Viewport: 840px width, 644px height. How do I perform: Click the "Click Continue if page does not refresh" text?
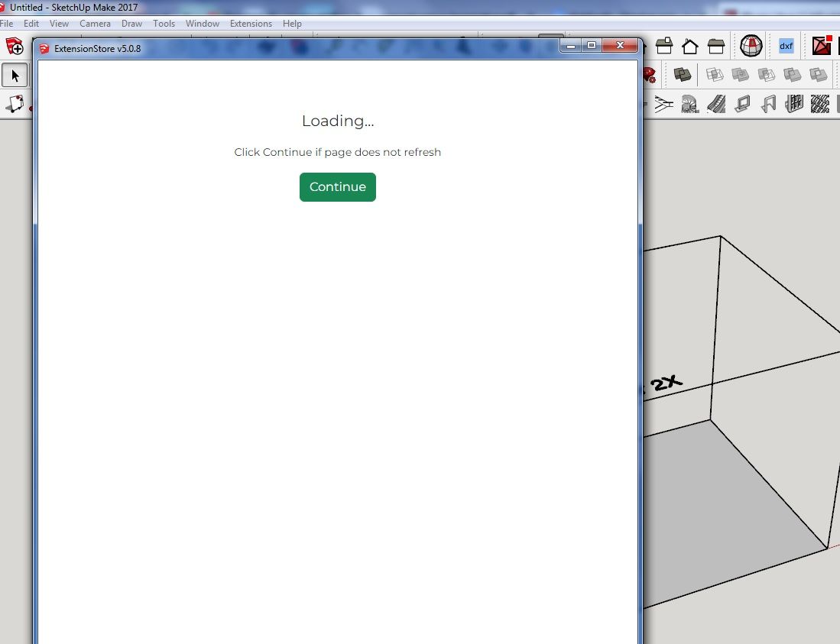[338, 152]
